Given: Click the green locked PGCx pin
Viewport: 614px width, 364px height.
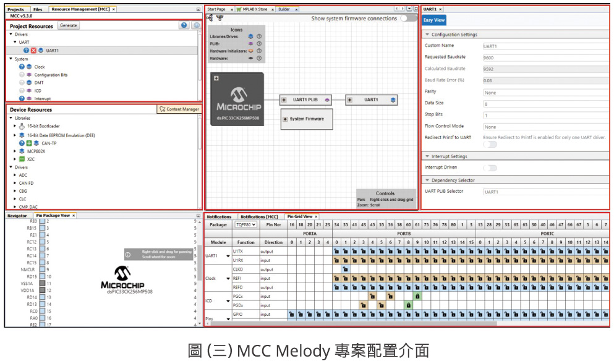Looking at the screenshot, I should (417, 297).
